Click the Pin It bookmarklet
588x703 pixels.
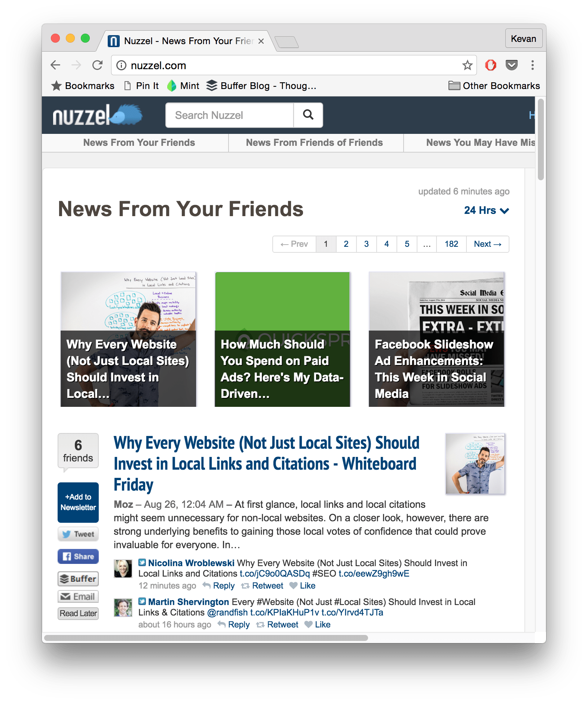pos(141,86)
